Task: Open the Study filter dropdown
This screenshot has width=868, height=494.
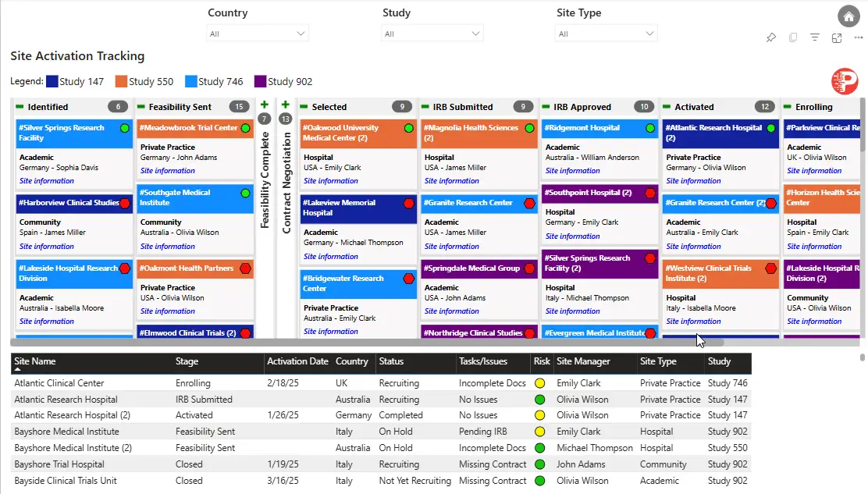Action: [x=432, y=34]
